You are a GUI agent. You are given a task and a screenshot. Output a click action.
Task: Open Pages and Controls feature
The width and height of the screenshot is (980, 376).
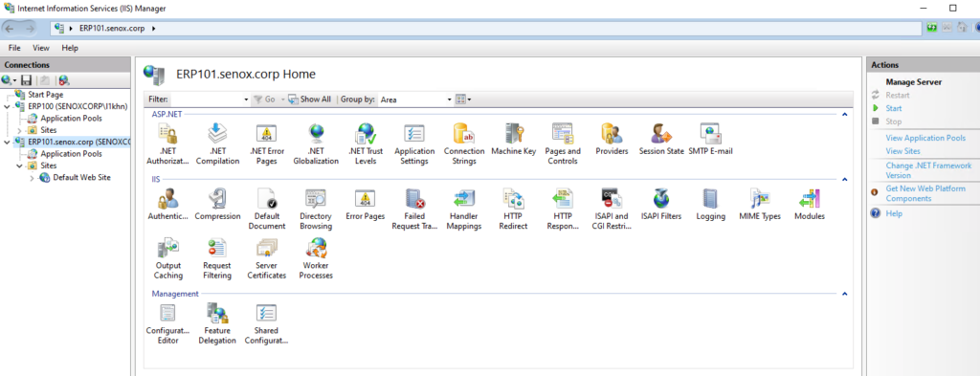coord(563,144)
